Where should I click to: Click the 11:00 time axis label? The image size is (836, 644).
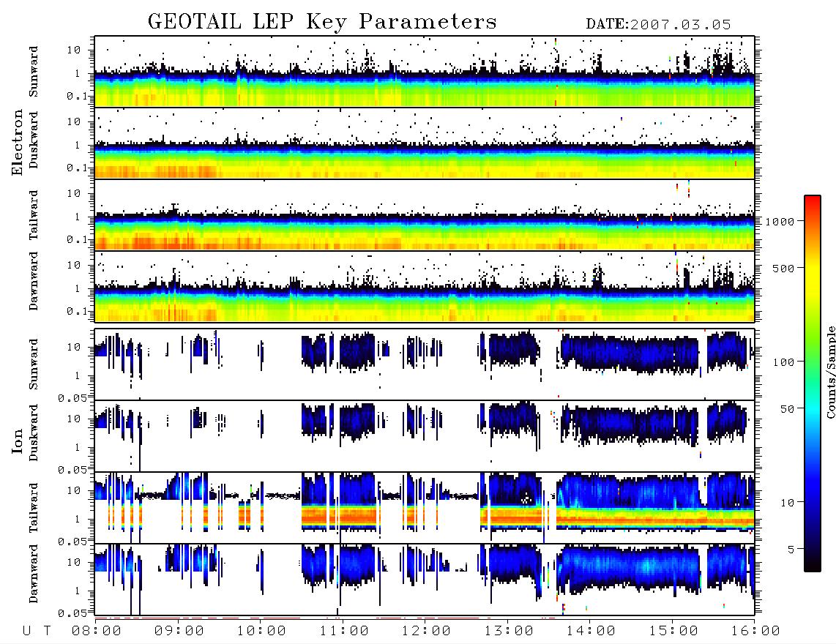click(344, 632)
